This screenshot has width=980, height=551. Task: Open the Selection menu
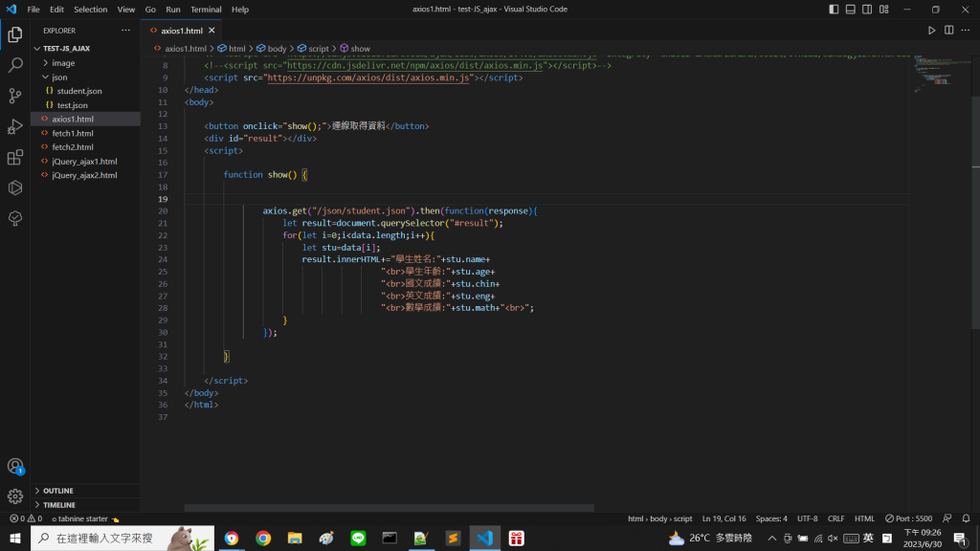tap(91, 10)
